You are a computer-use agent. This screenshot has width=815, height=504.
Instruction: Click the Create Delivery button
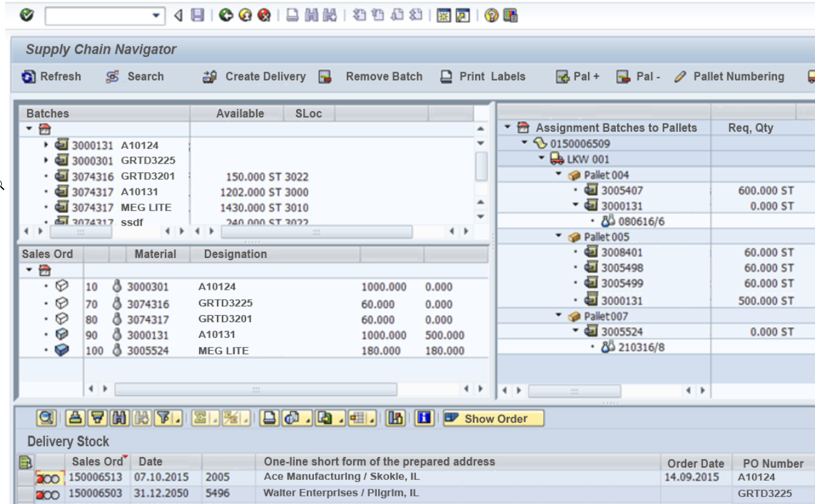(255, 77)
